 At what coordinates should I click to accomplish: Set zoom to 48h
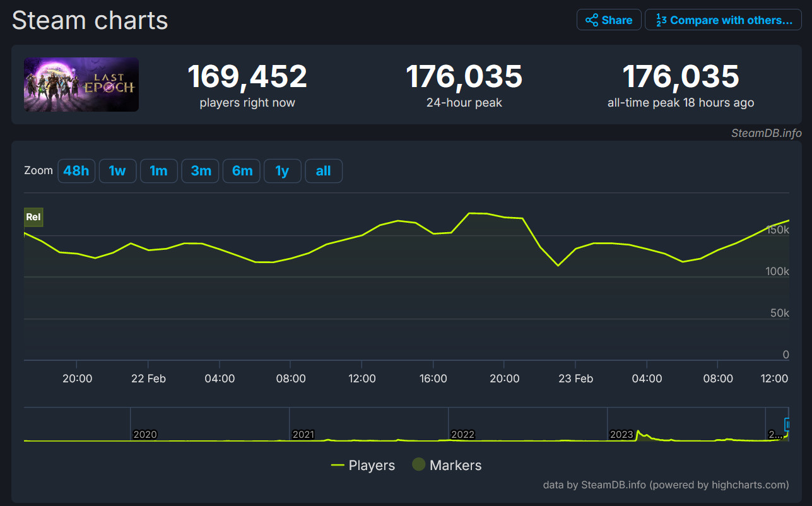(x=76, y=171)
